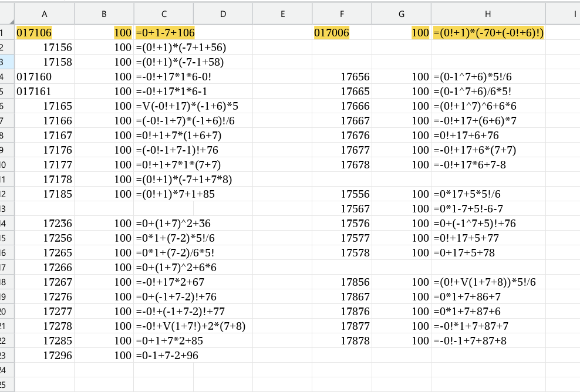The height and width of the screenshot is (392, 580).
Task: Select the formula cell =0+1-7+106
Action: pyautogui.click(x=164, y=33)
